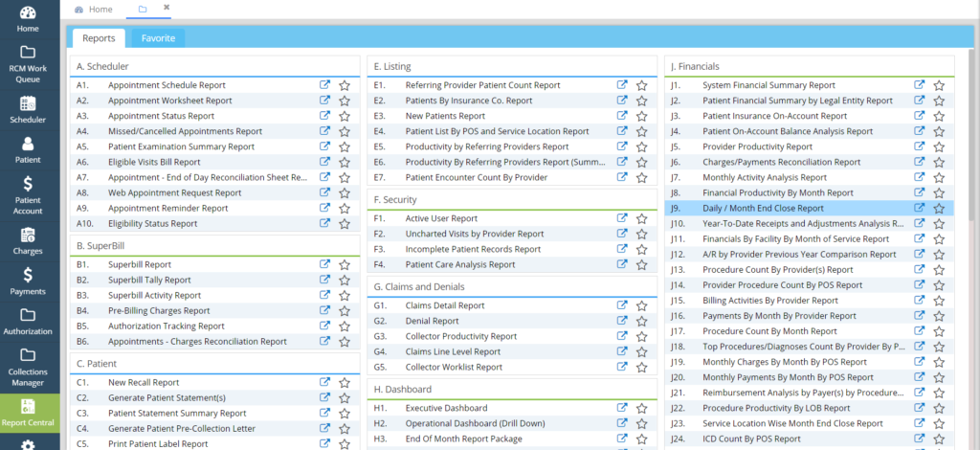Star the Uncharted Visits by Provider Report
Screen dimensions: 980x450
pos(641,234)
